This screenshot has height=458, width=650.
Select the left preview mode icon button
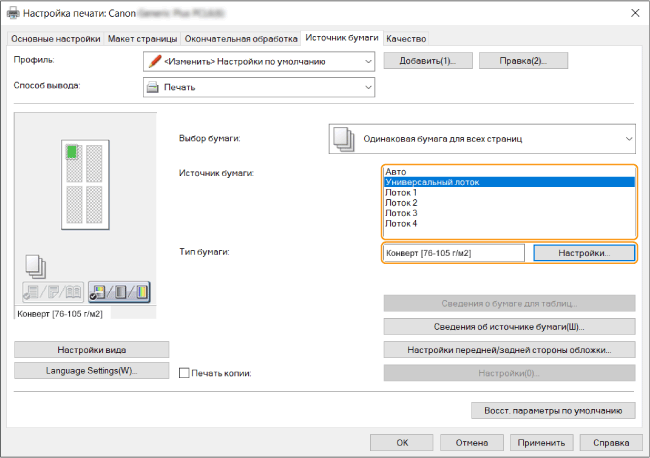[54, 291]
